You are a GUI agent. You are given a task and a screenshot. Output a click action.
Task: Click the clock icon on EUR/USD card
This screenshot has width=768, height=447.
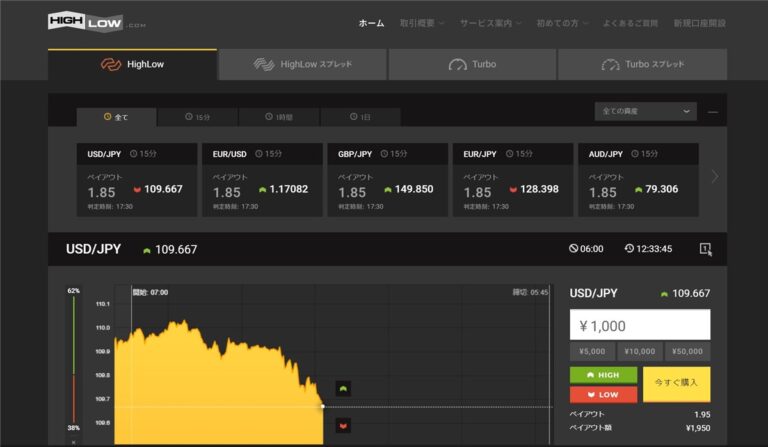pyautogui.click(x=259, y=154)
